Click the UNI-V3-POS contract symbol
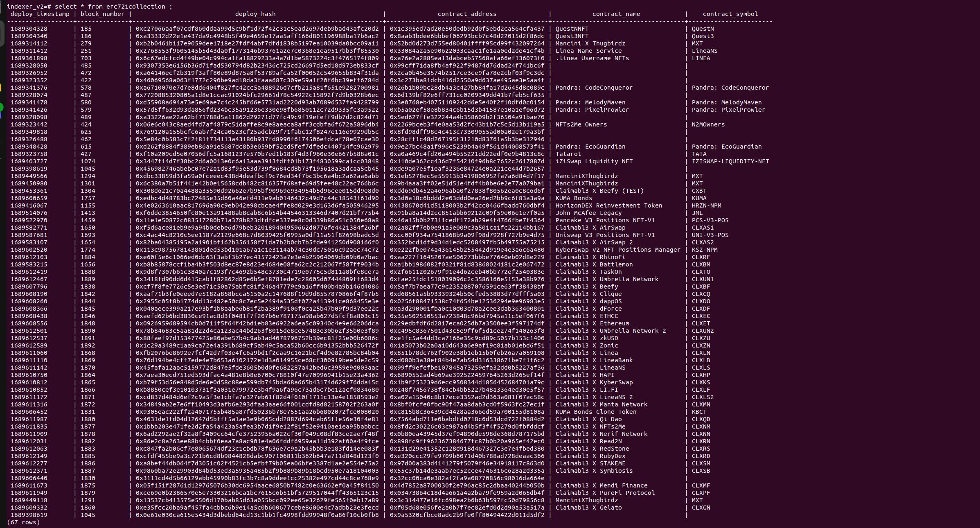This screenshot has height=528, width=980. pos(710,235)
